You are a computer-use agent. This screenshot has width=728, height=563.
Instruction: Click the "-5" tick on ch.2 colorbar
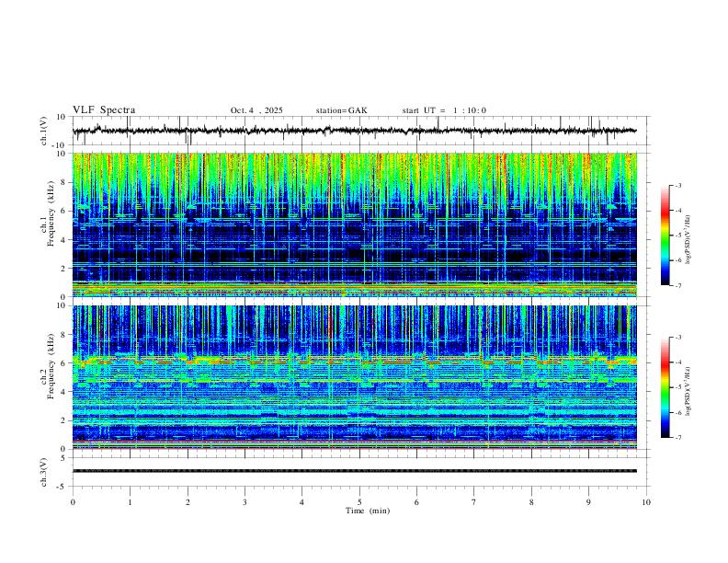coord(677,387)
